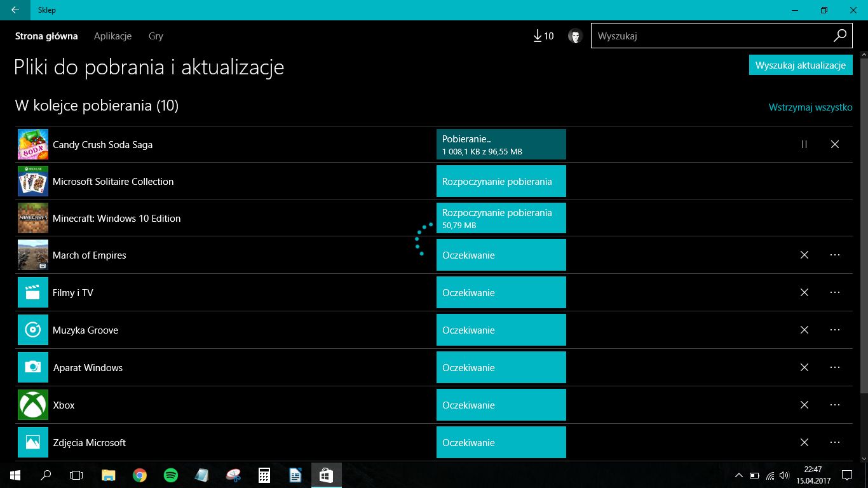Open the user account avatar
The height and width of the screenshot is (488, 868).
coord(575,36)
